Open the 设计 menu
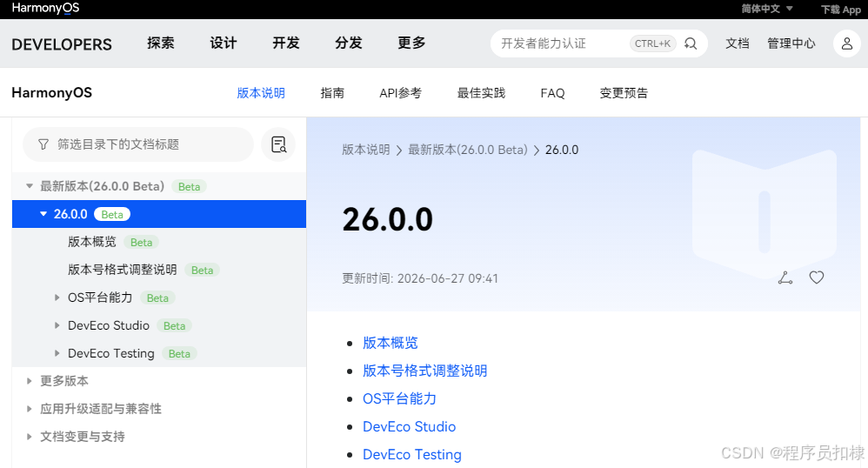 [x=224, y=43]
